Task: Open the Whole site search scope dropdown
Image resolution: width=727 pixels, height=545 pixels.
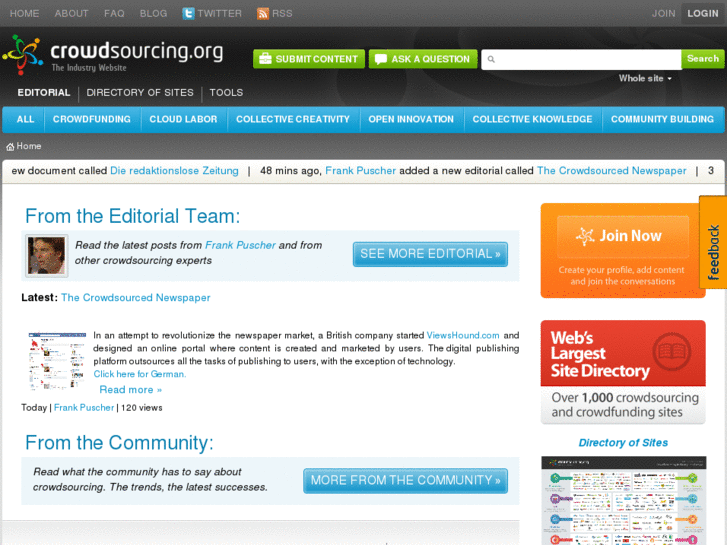Action: (645, 78)
